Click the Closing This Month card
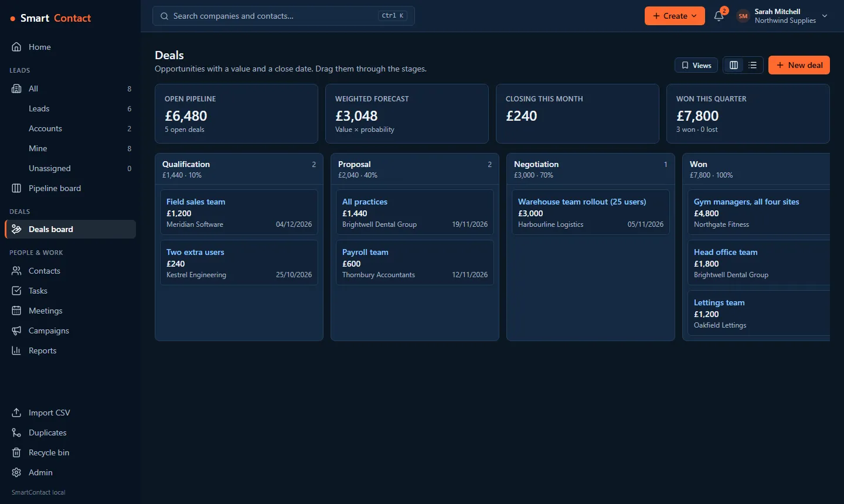 pos(577,114)
